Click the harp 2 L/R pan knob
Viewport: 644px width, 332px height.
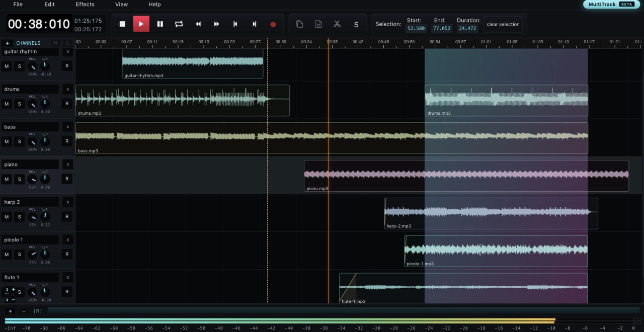click(45, 217)
